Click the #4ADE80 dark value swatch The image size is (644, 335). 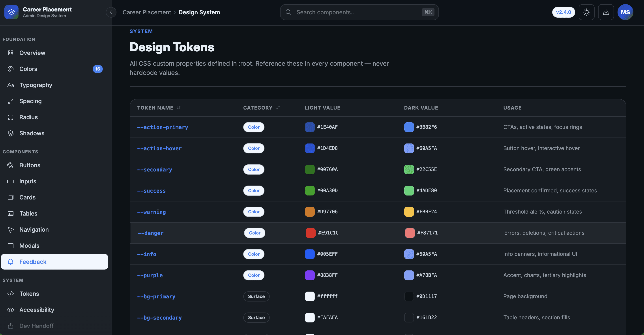(409, 191)
